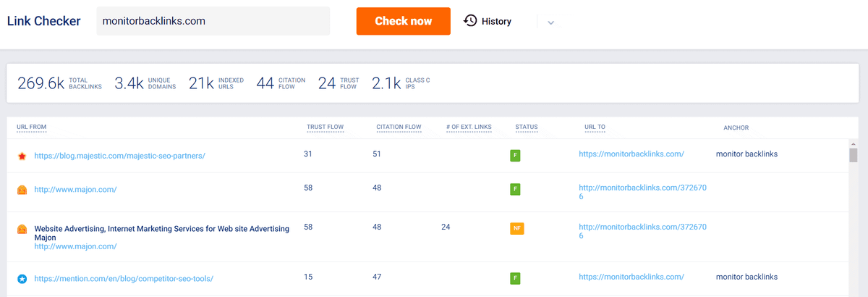Viewport: 868px width, 297px height.
Task: Click the orange icon beside http://www.majon.com/ link row
Action: (x=22, y=190)
